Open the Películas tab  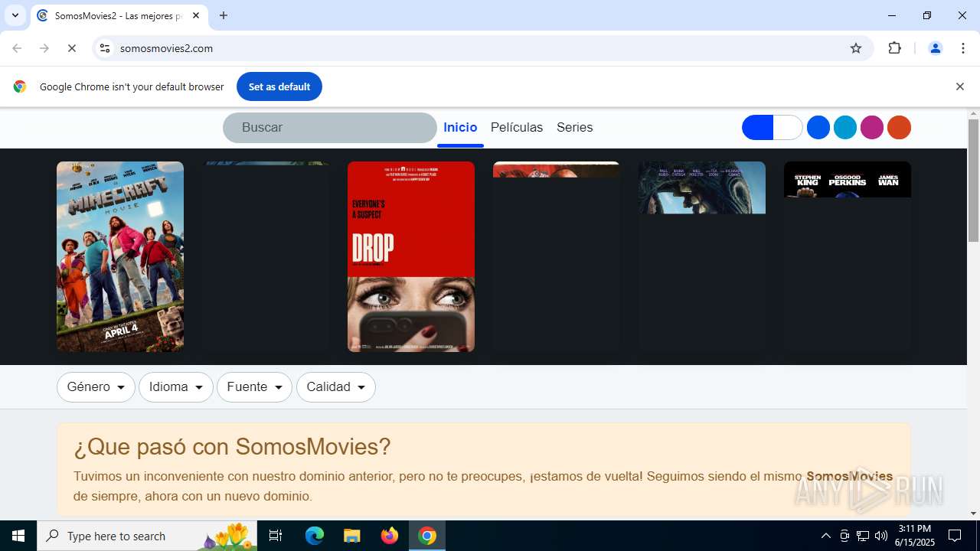click(x=517, y=128)
